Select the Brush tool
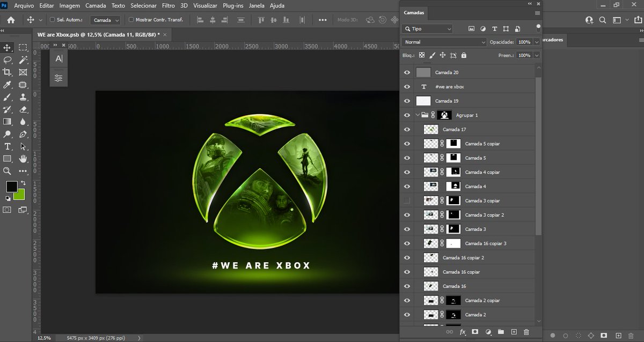This screenshot has height=342, width=644. 8,98
